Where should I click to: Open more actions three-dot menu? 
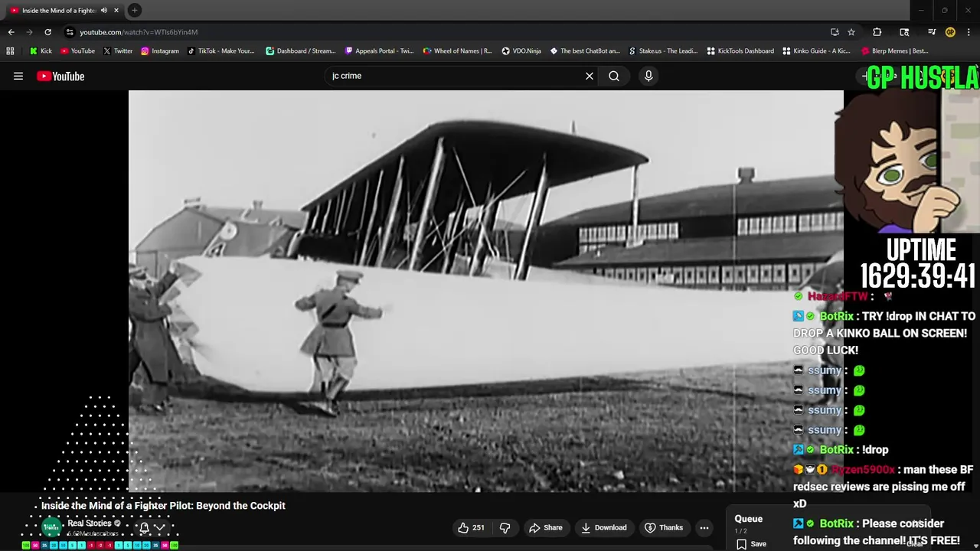[x=704, y=527]
